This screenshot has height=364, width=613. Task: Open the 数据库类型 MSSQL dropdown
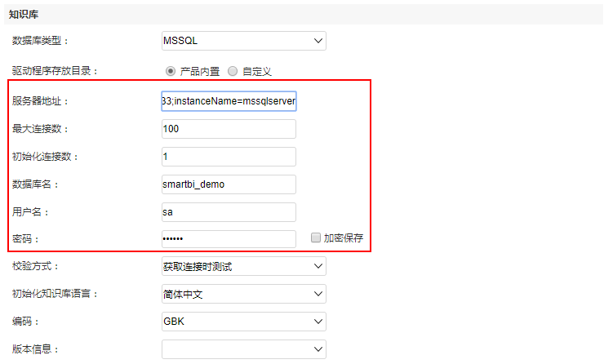pos(243,41)
